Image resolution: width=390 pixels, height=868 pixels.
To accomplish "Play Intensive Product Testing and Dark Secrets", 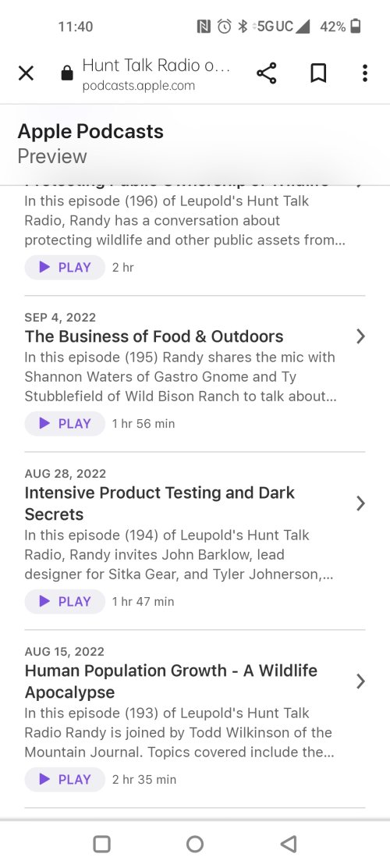I will coord(65,602).
